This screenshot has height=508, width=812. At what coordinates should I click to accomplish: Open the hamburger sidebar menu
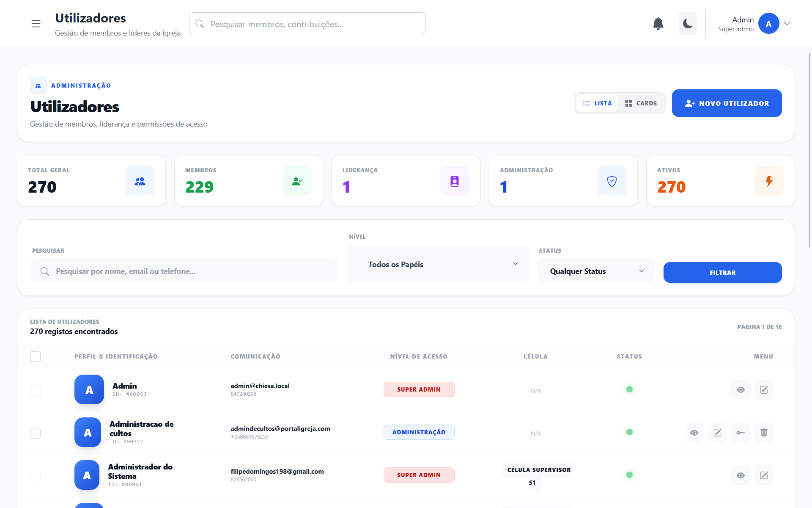[36, 24]
